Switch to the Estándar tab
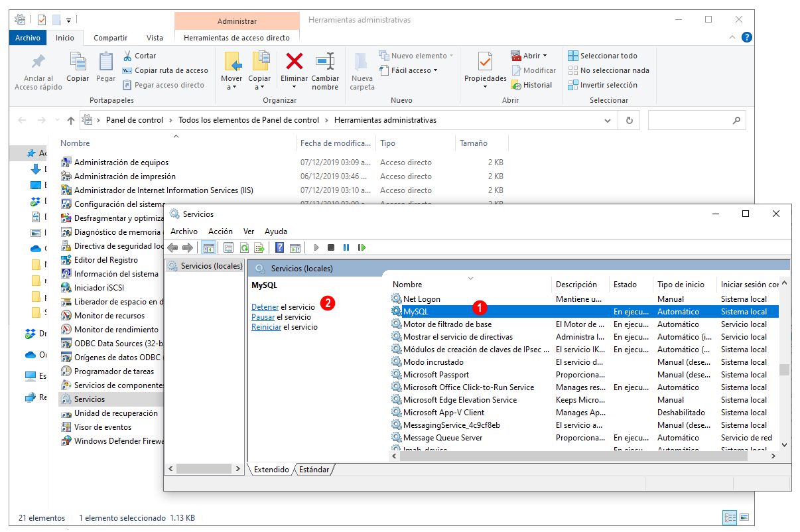The width and height of the screenshot is (800, 532). 314,470
